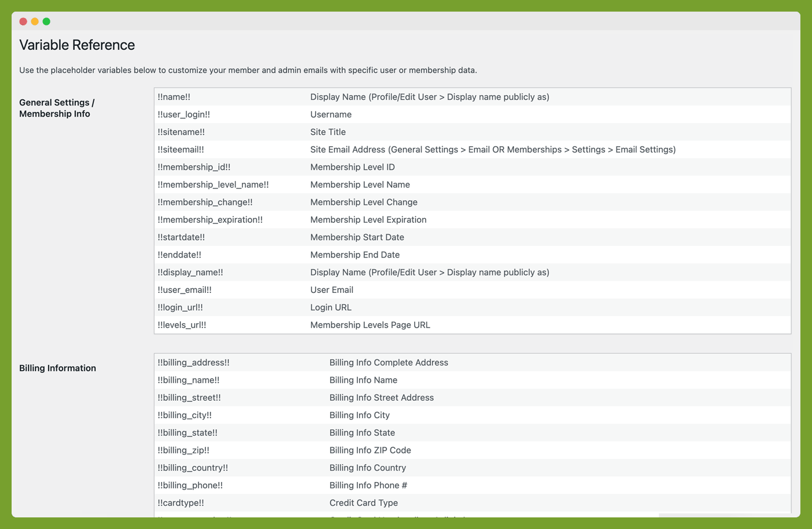Viewport: 812px width, 529px height.
Task: Click the green maximize window button
Action: pyautogui.click(x=46, y=21)
